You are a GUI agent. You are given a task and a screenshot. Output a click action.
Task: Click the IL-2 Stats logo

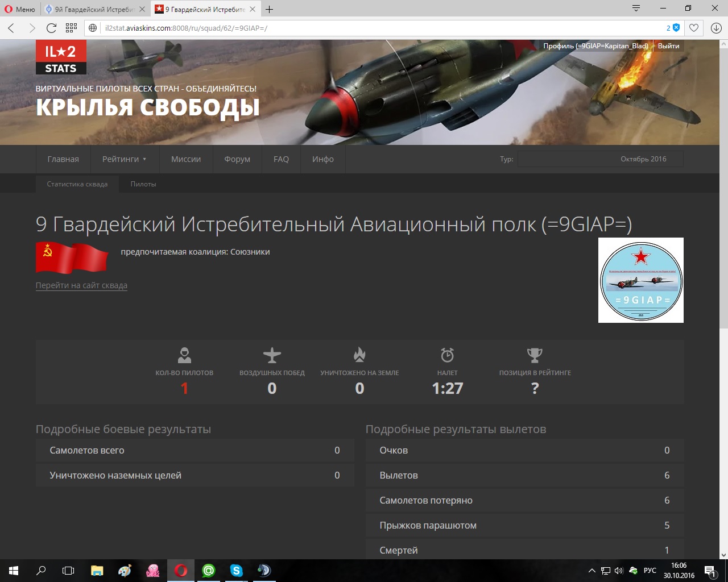pyautogui.click(x=61, y=57)
